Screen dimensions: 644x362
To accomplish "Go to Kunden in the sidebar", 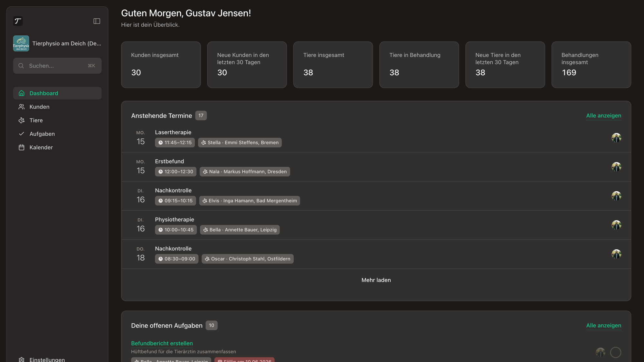I will pos(57,107).
